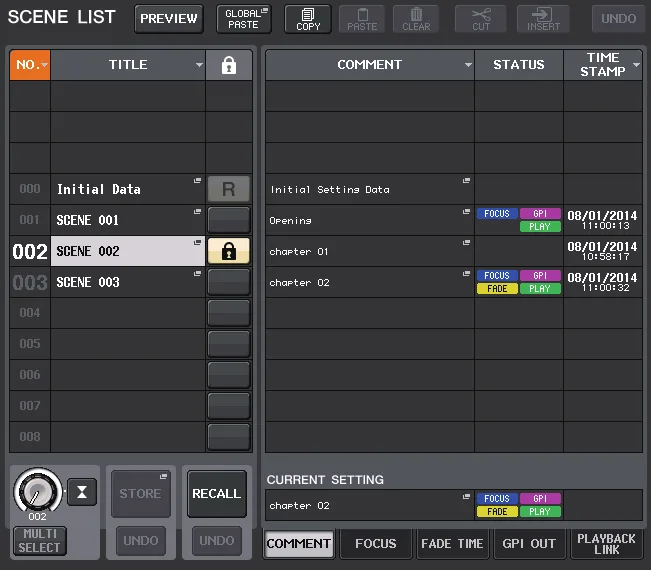Click the highlighted SCENE 002 title

pos(128,251)
